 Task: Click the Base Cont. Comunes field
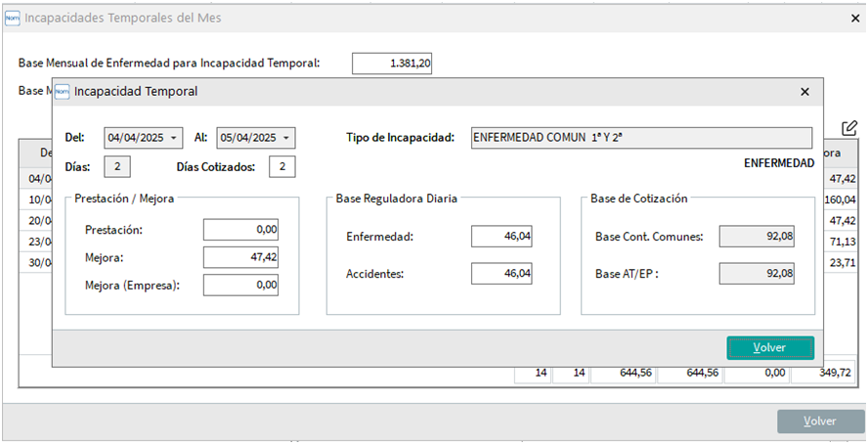click(x=757, y=237)
